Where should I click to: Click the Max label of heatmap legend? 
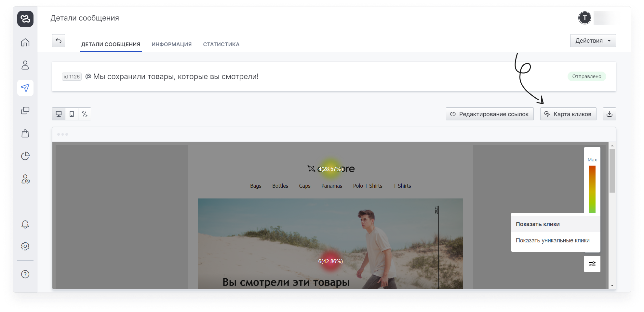(592, 160)
